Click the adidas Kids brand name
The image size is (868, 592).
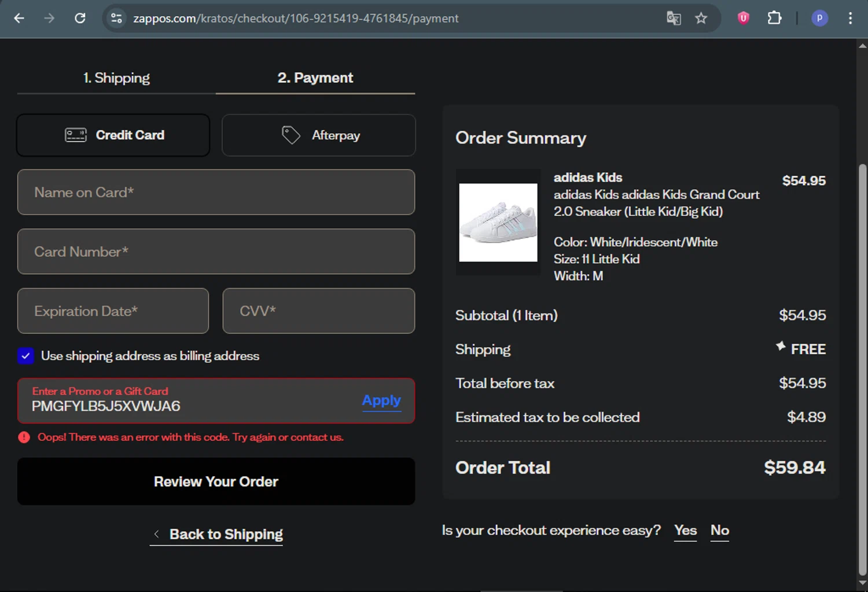click(x=588, y=178)
